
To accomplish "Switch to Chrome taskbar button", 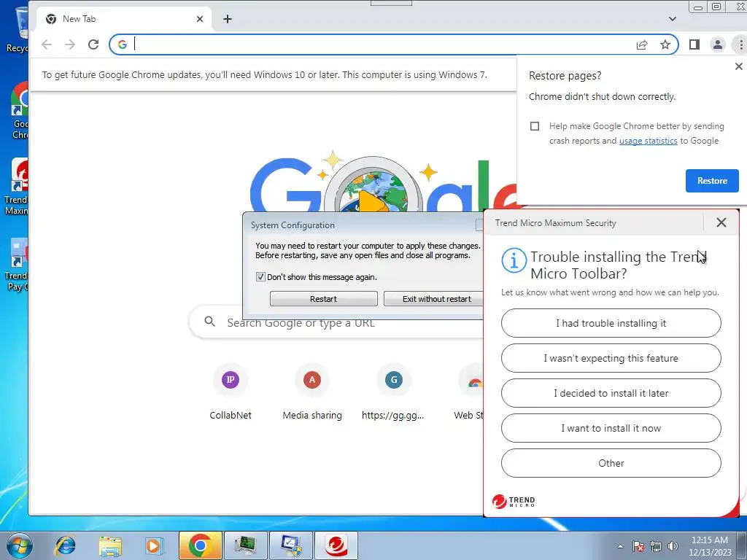I will [200, 545].
